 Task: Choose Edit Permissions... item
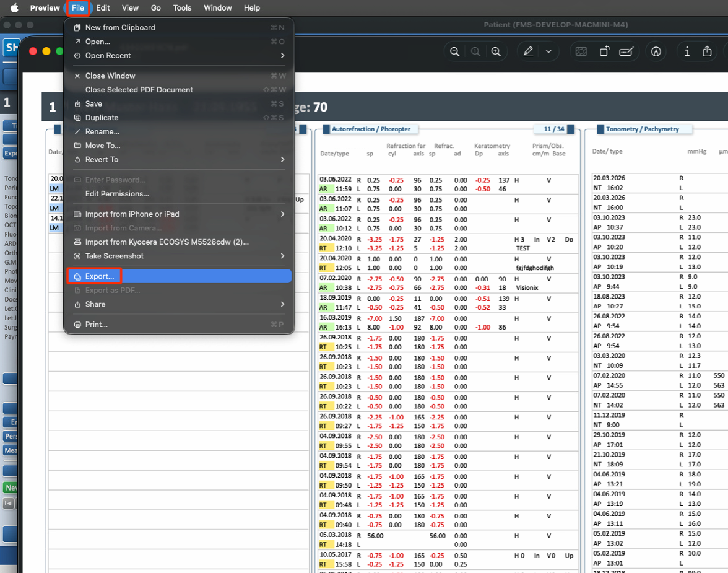pyautogui.click(x=180, y=194)
